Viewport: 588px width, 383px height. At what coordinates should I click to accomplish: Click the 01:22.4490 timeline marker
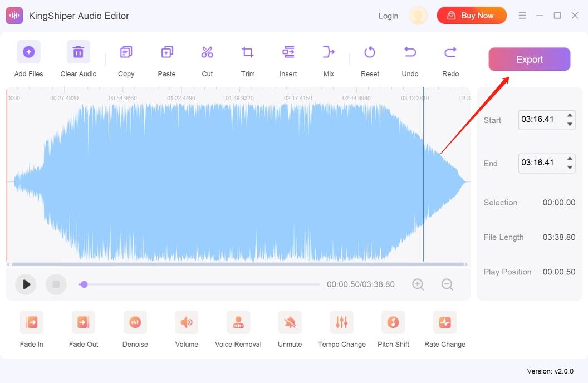coord(181,98)
